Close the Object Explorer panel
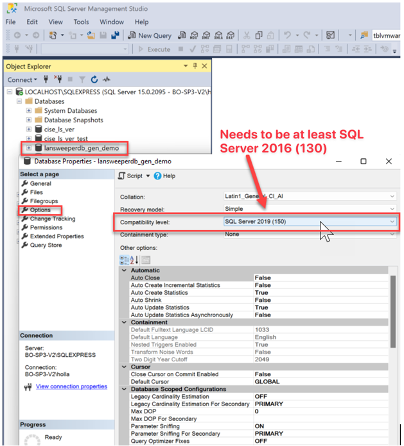This screenshot has width=404, height=446. click(204, 66)
